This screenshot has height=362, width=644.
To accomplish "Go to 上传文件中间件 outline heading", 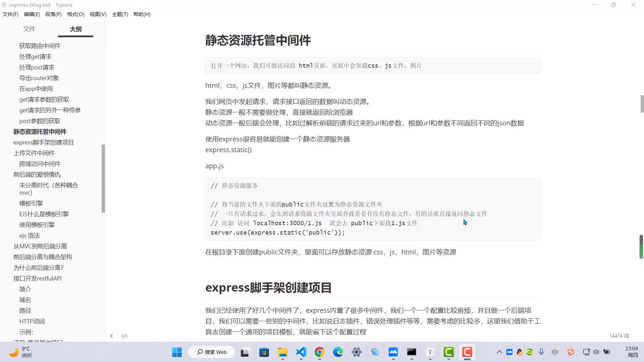I will tap(34, 153).
